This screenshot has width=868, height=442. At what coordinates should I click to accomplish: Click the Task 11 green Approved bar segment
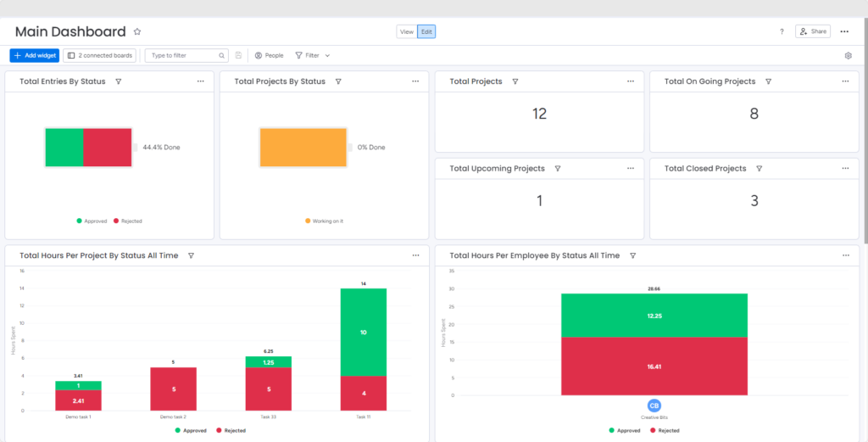[363, 333]
